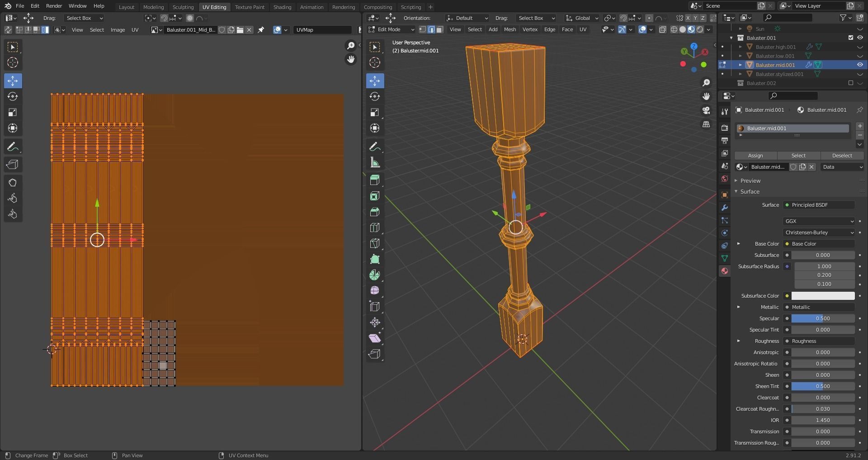Open the Mesh menu in 3D viewport
This screenshot has height=460, width=868.
pyautogui.click(x=510, y=29)
